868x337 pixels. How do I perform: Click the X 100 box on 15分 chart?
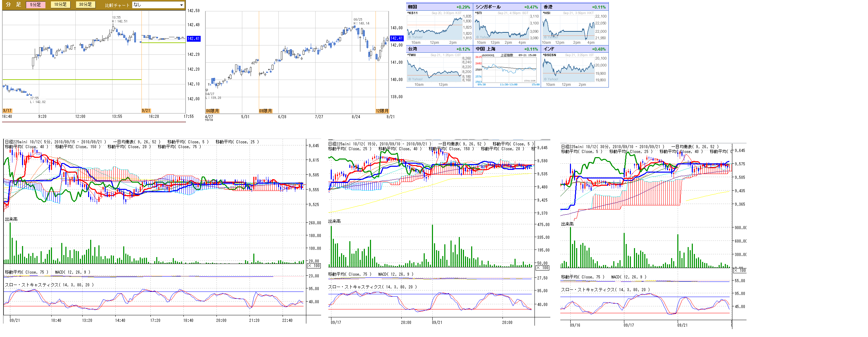coord(542,268)
